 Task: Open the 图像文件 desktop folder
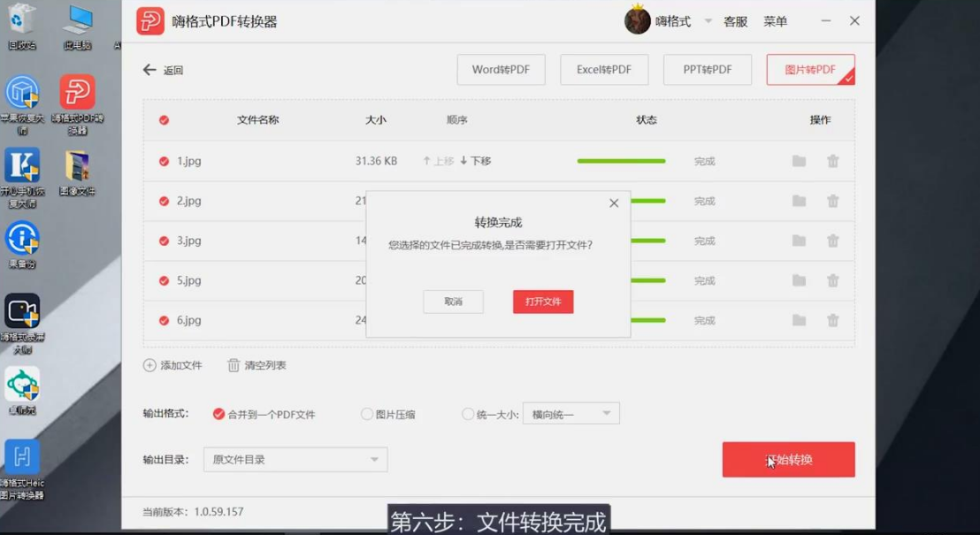pos(78,172)
